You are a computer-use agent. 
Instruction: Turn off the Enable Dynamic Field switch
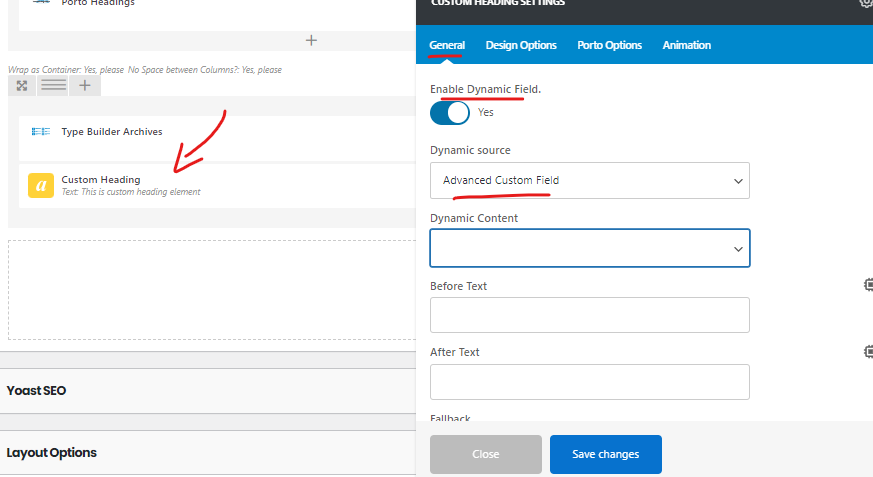pyautogui.click(x=450, y=112)
